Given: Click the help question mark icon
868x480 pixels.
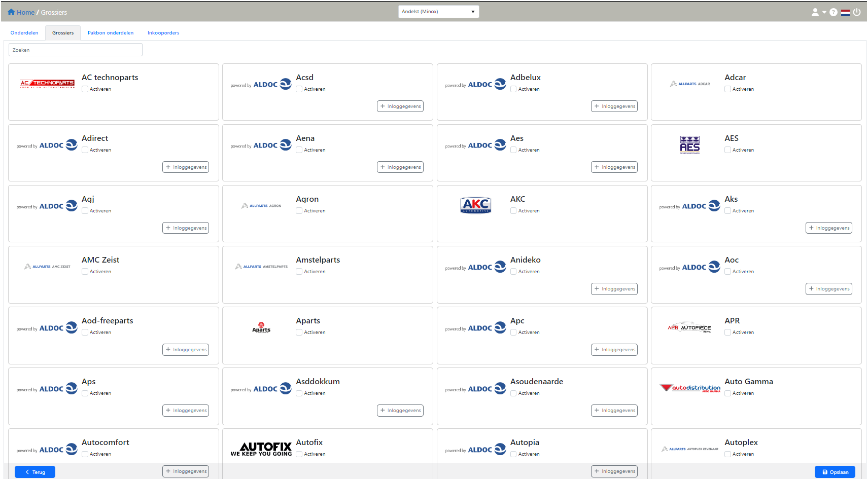Looking at the screenshot, I should pyautogui.click(x=834, y=12).
